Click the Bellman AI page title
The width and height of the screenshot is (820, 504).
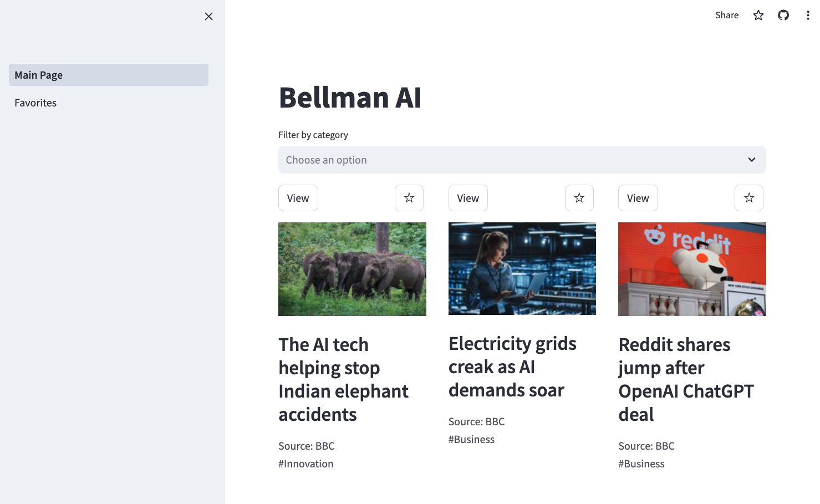click(x=350, y=98)
